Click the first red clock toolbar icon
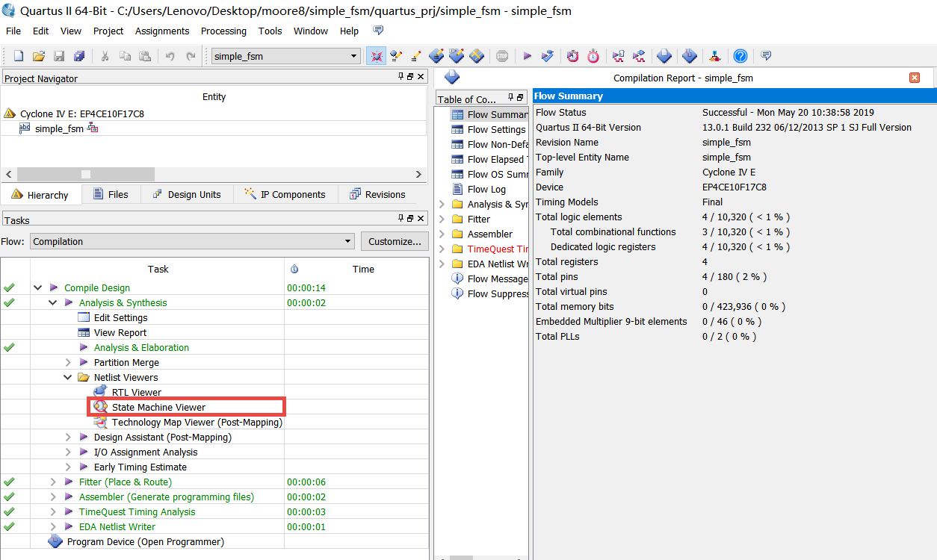The width and height of the screenshot is (937, 560). coord(573,56)
